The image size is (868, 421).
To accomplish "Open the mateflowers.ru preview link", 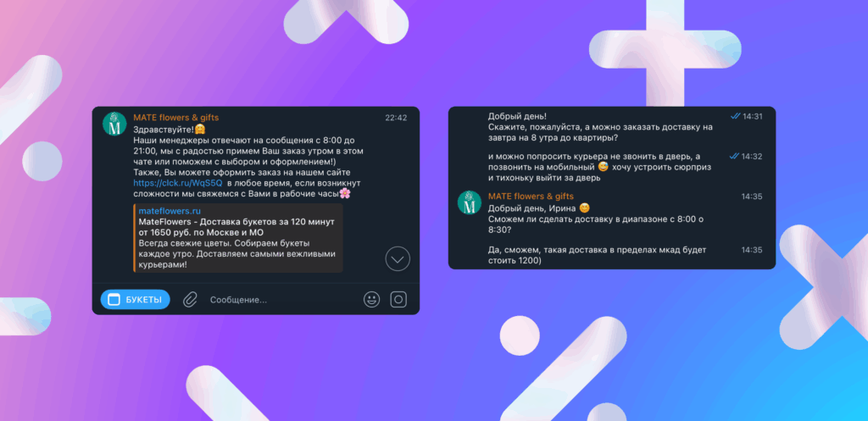I will tap(170, 211).
